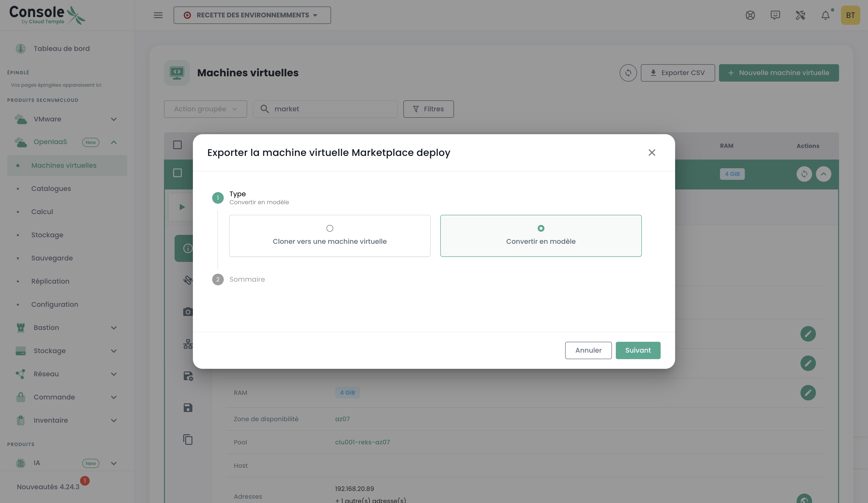The height and width of the screenshot is (503, 868).
Task: Click the feedback chat icon
Action: 775,15
